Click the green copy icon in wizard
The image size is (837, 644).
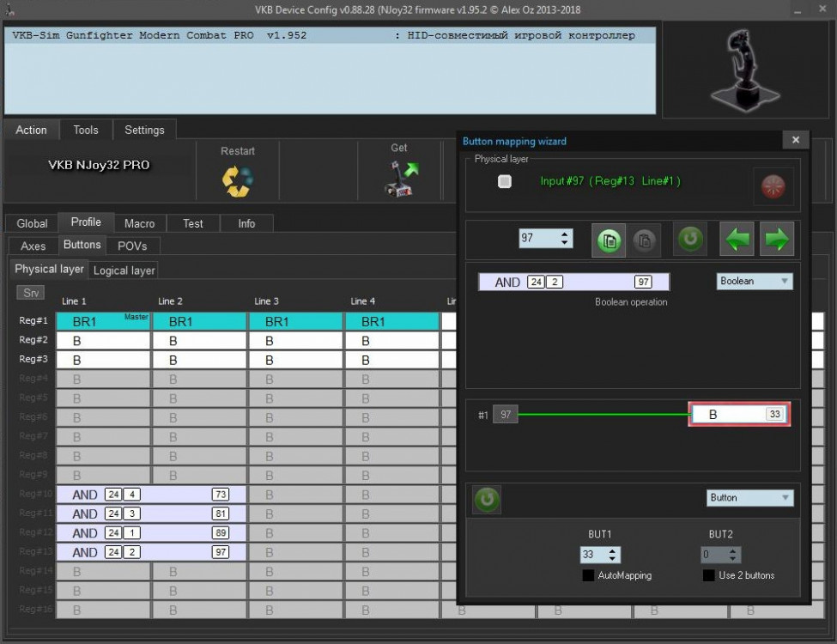click(609, 240)
